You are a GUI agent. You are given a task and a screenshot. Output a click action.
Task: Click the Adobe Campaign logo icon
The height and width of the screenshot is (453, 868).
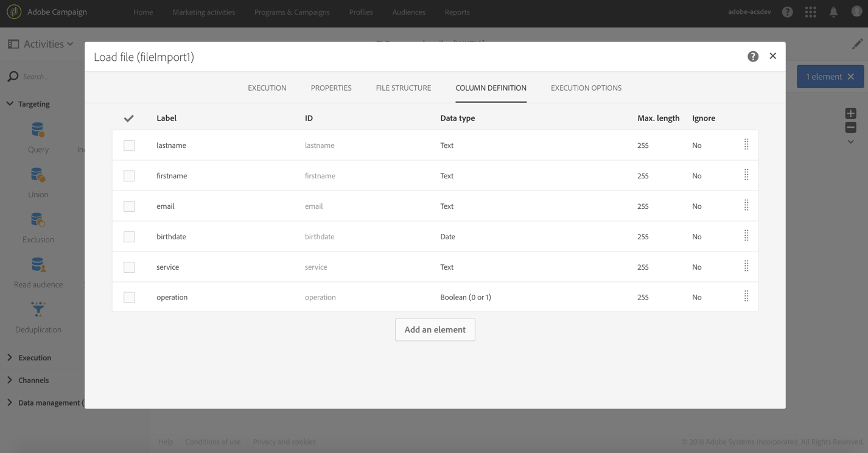[14, 12]
